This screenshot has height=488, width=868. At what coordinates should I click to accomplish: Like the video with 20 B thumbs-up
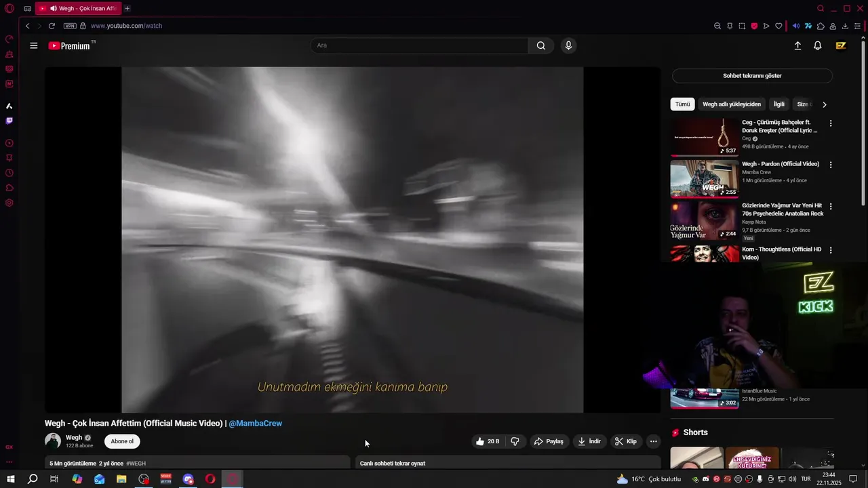point(488,441)
